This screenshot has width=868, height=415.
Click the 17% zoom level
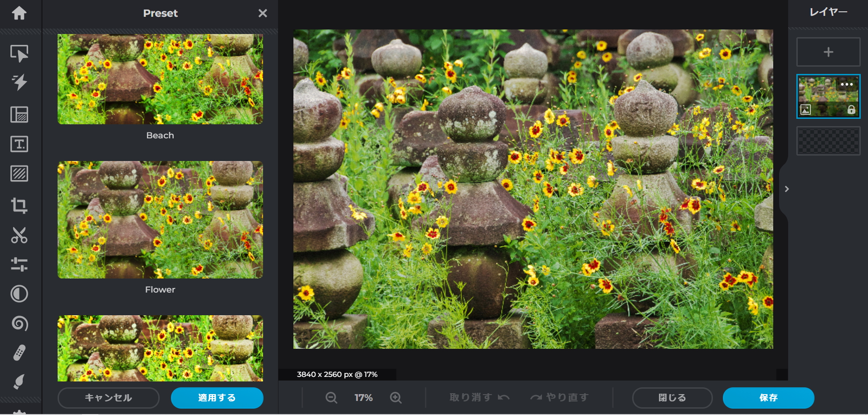tap(364, 398)
